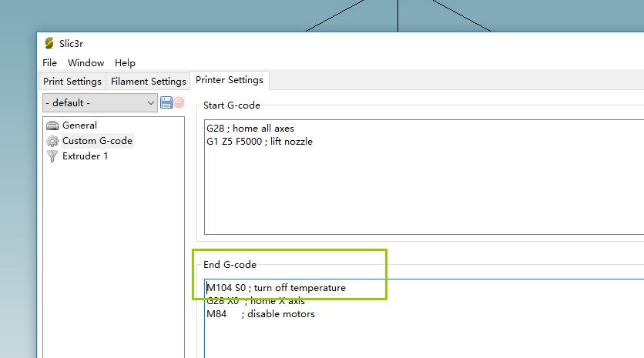Click the 'M84 ; disable motors' line
Viewport: 644px width, 358px height.
tap(261, 314)
